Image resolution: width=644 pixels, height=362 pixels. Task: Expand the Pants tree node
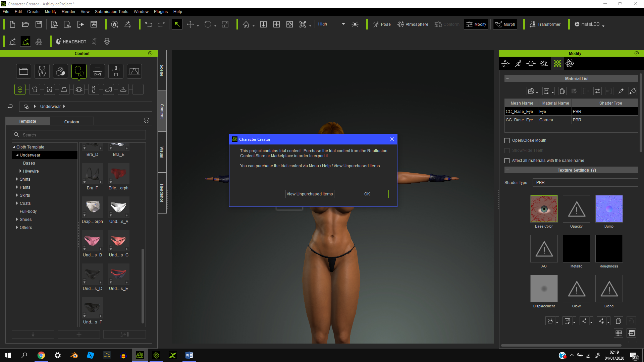17,187
